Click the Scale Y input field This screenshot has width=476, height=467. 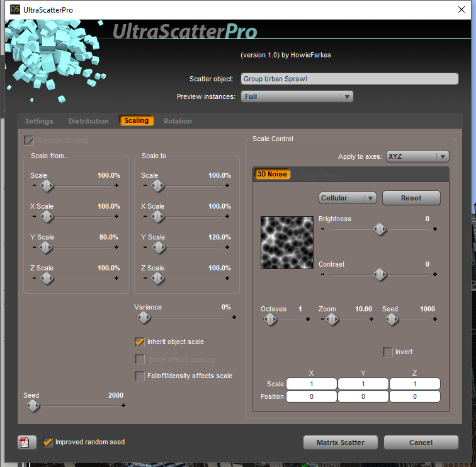point(363,384)
